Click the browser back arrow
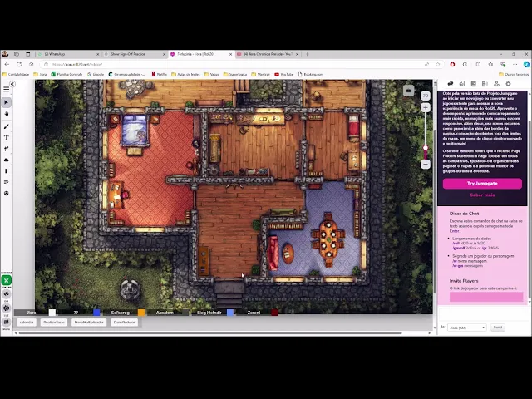Screen dimensions: 532x399 (7, 65)
